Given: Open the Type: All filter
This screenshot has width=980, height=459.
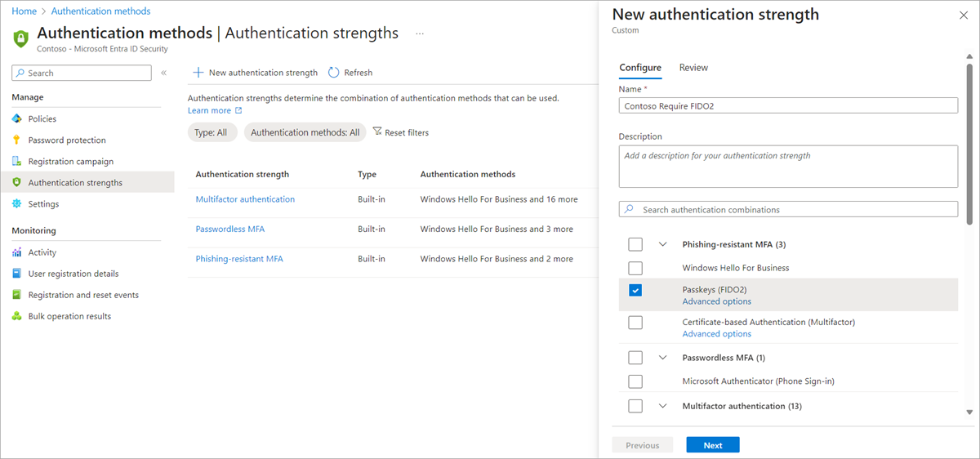Looking at the screenshot, I should pyautogui.click(x=212, y=132).
